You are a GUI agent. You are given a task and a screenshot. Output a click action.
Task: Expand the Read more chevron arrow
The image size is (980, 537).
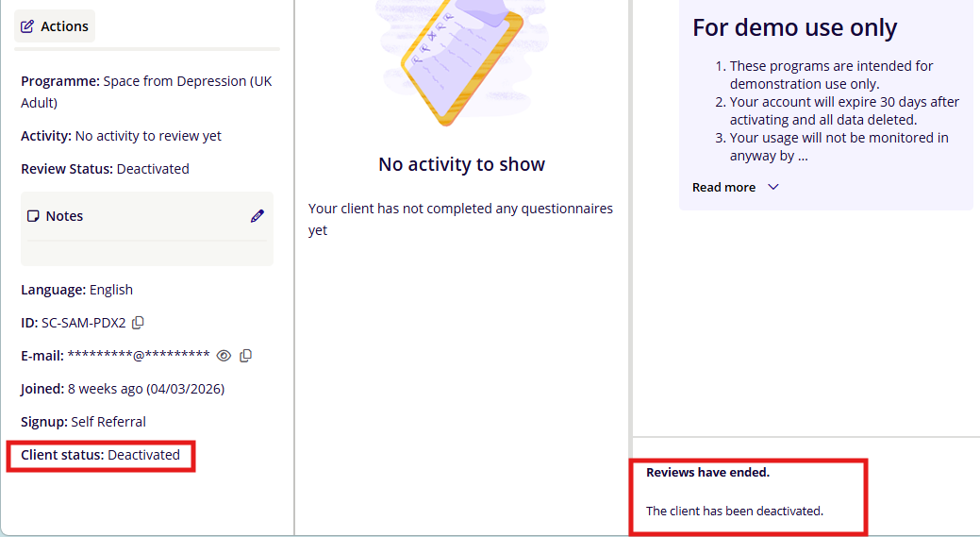coord(773,187)
